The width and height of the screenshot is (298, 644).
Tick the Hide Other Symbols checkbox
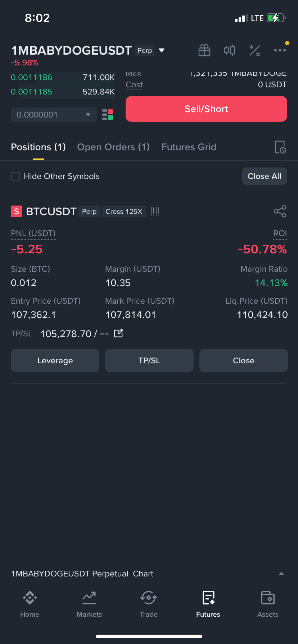pyautogui.click(x=15, y=176)
